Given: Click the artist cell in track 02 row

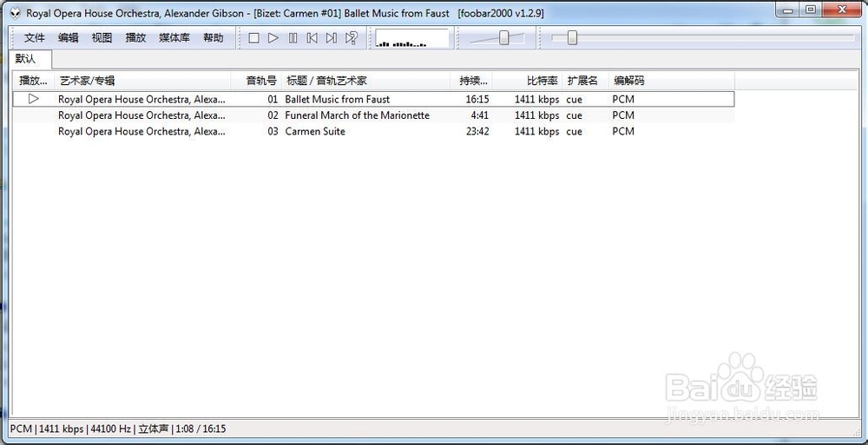Looking at the screenshot, I should coord(141,115).
